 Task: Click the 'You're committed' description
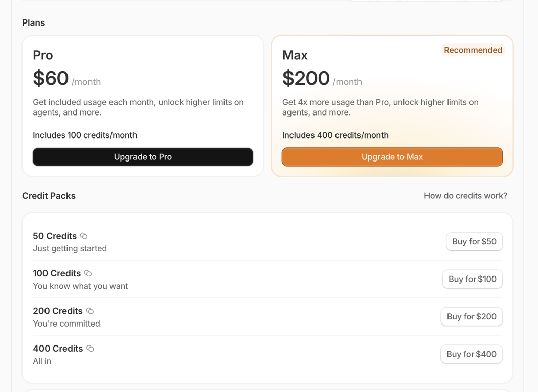[x=66, y=324]
